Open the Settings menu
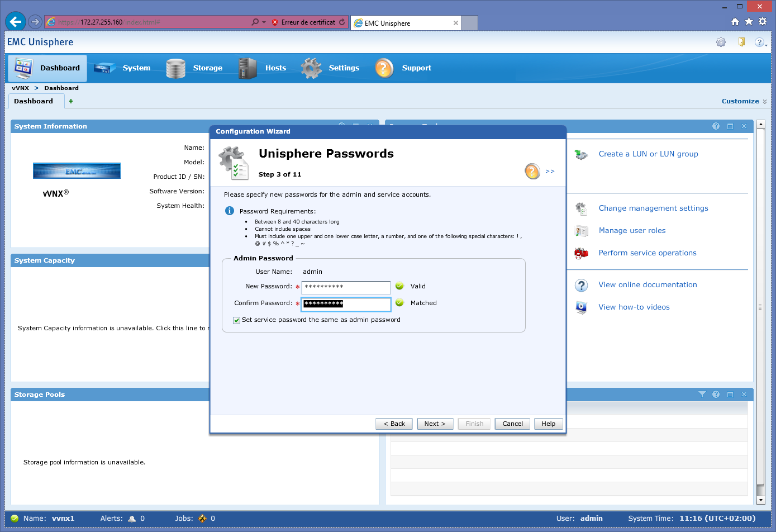 331,68
